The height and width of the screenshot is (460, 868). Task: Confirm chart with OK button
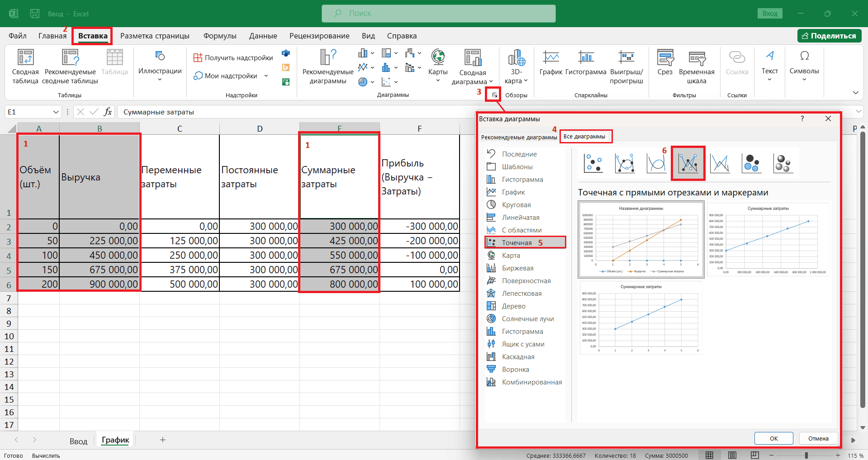coord(773,438)
